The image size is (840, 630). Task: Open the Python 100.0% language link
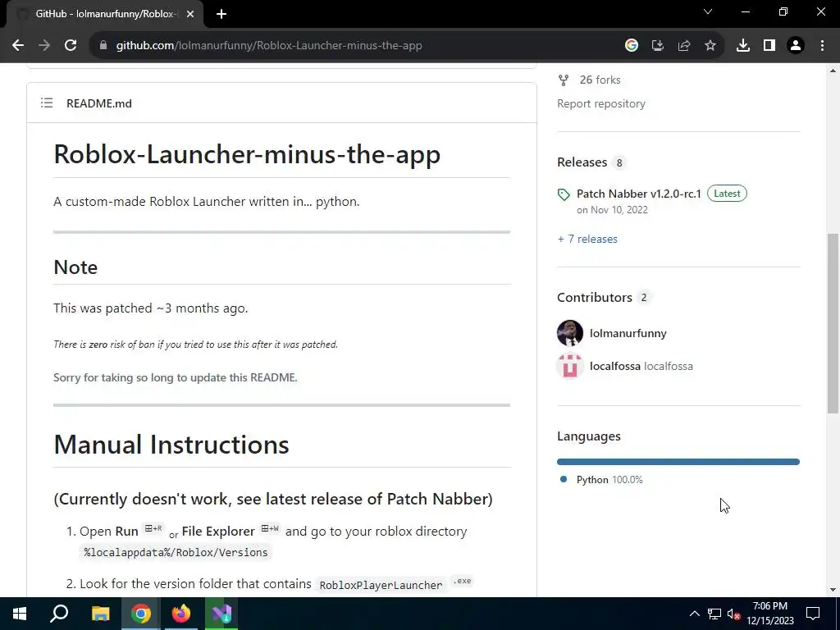point(609,479)
